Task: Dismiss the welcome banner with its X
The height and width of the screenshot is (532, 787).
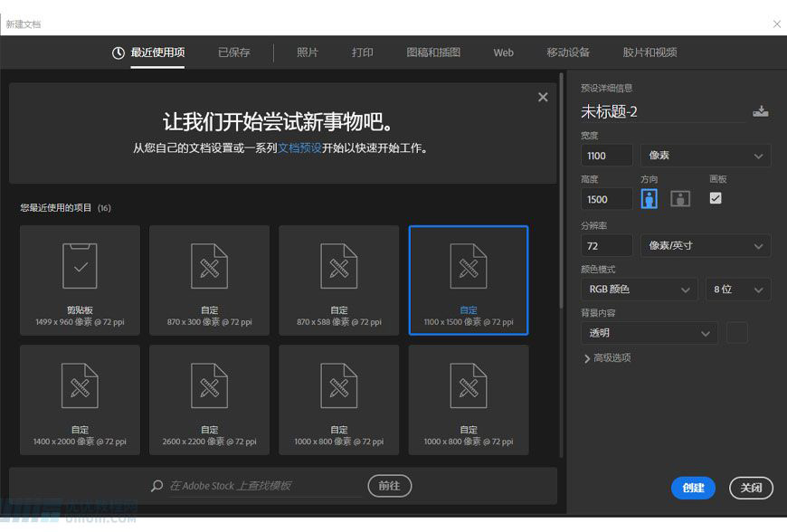Action: pos(543,97)
